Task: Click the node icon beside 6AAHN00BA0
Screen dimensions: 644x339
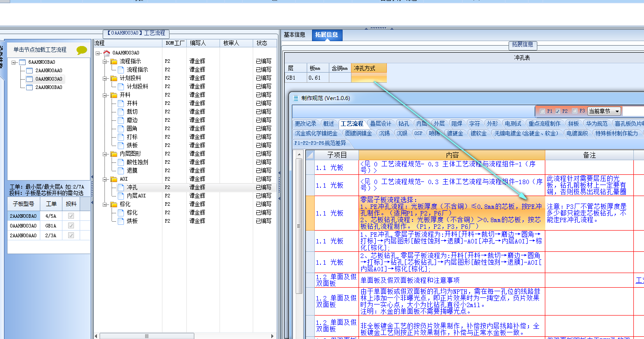Action: coord(22,62)
